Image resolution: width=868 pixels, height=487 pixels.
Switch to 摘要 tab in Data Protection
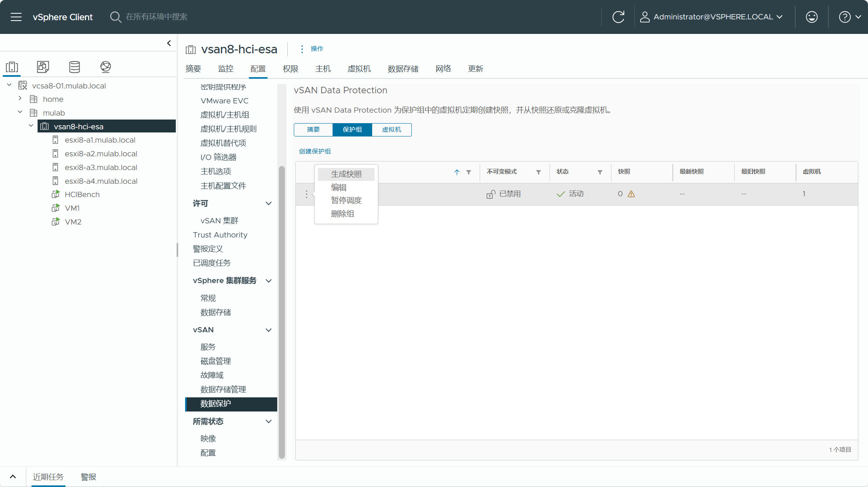pos(314,129)
